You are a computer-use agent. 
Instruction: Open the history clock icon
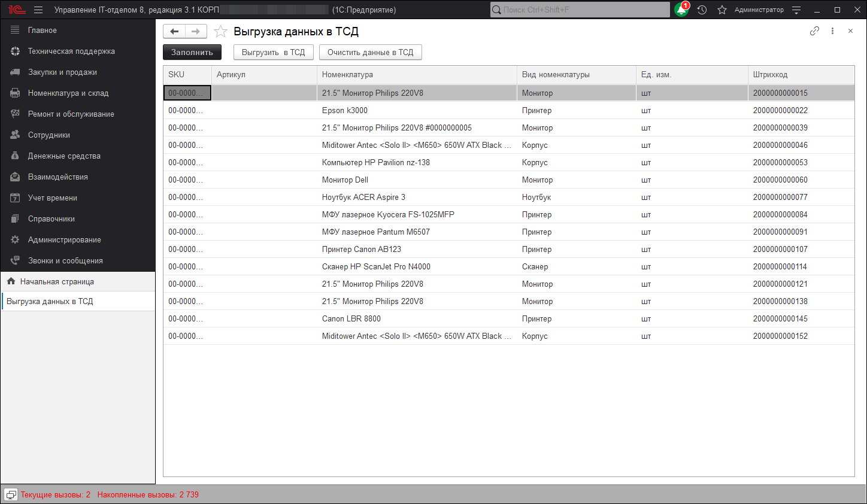pos(702,10)
